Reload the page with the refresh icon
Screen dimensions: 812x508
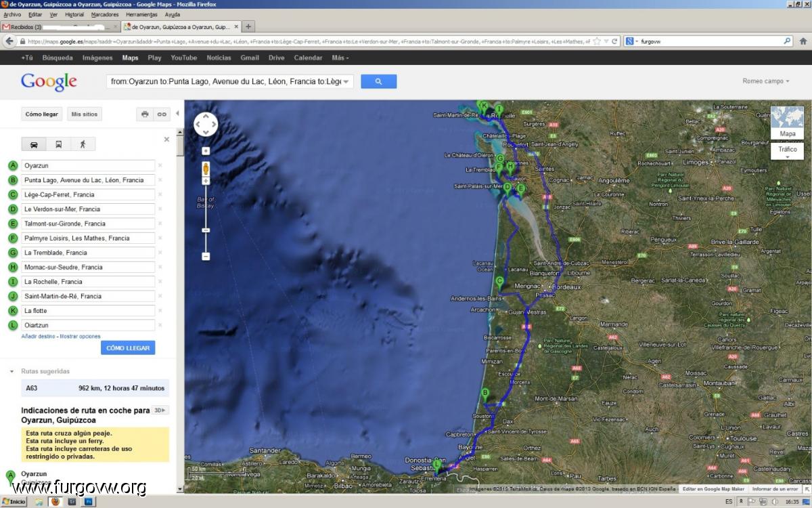point(614,41)
